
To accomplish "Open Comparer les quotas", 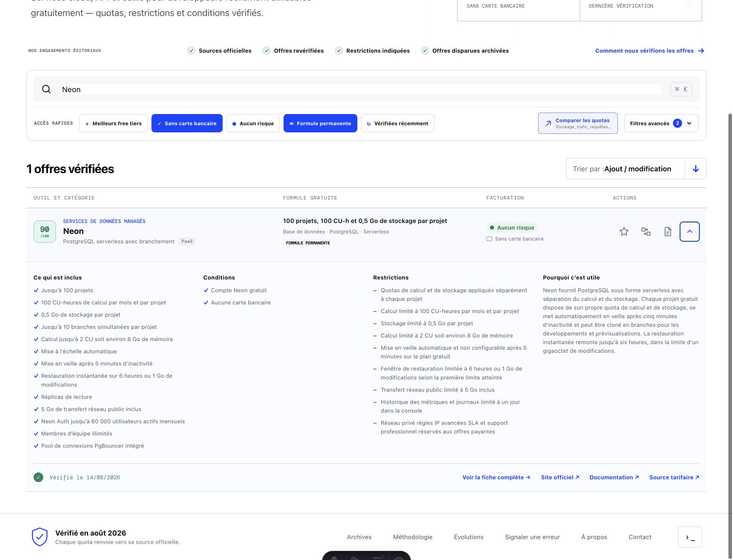I will [x=578, y=123].
